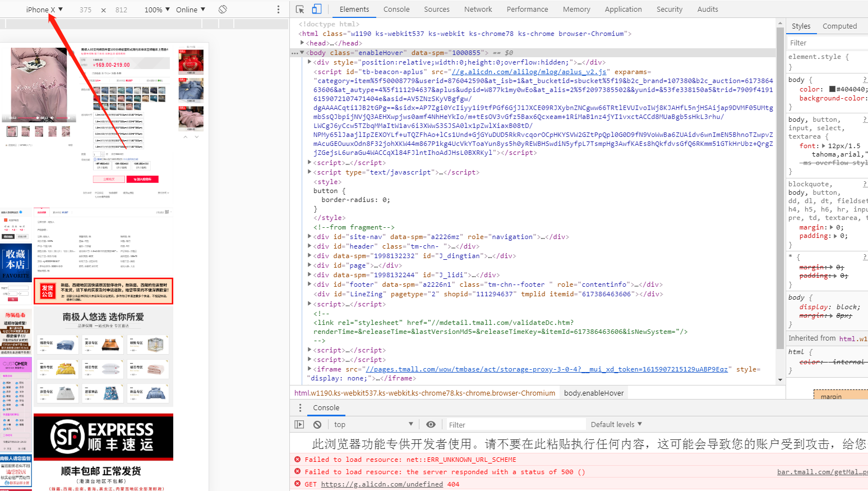This screenshot has height=491, width=868.
Task: Open the 100% zoom dropdown
Action: (x=157, y=10)
